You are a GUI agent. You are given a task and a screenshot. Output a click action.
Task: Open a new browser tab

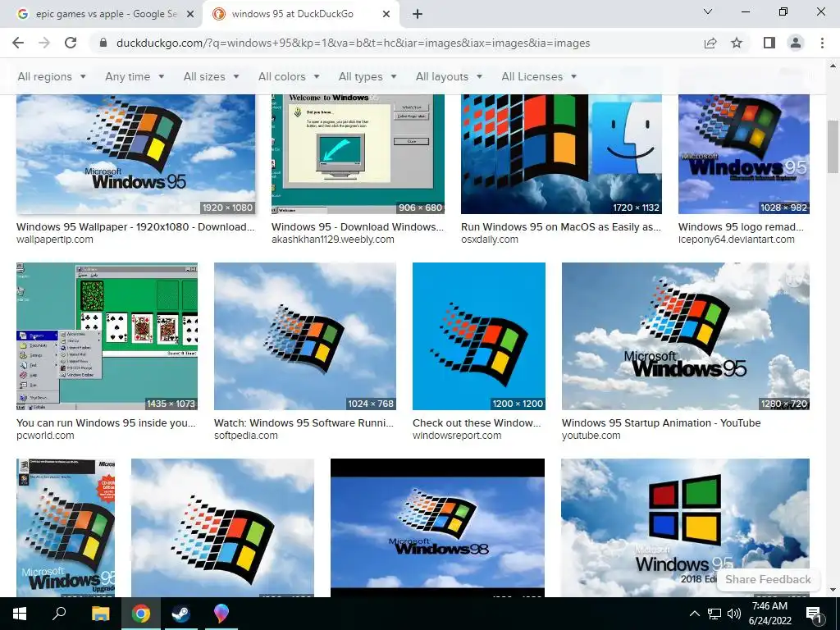coord(418,14)
